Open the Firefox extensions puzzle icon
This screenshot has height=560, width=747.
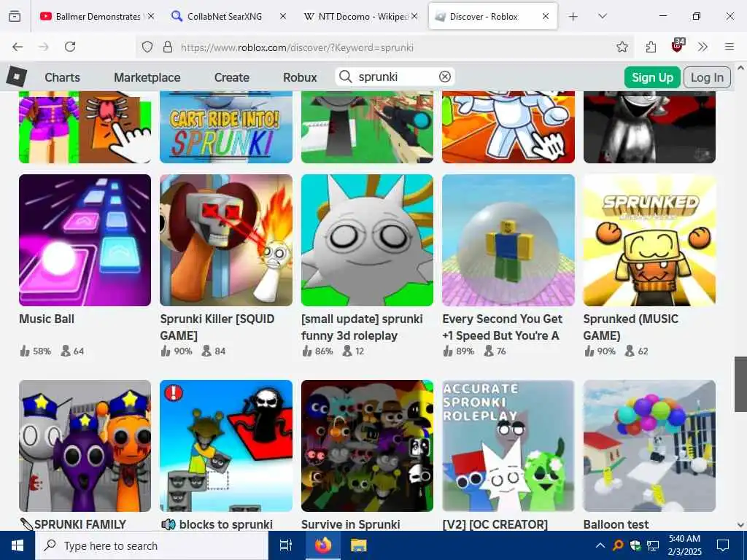point(651,47)
